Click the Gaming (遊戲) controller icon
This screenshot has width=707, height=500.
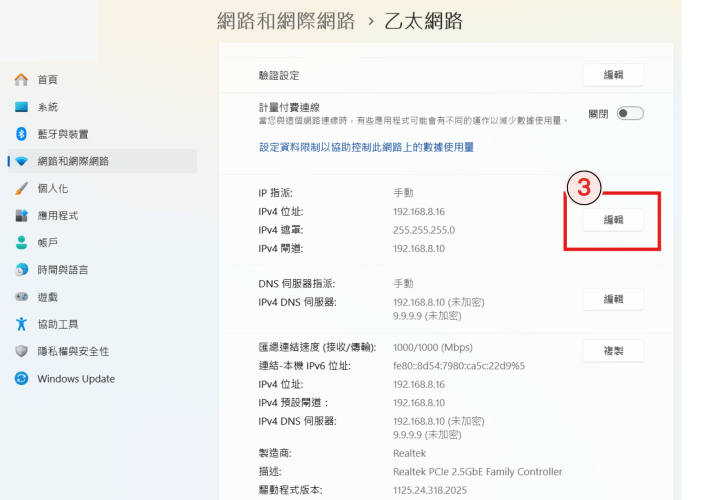tap(21, 297)
